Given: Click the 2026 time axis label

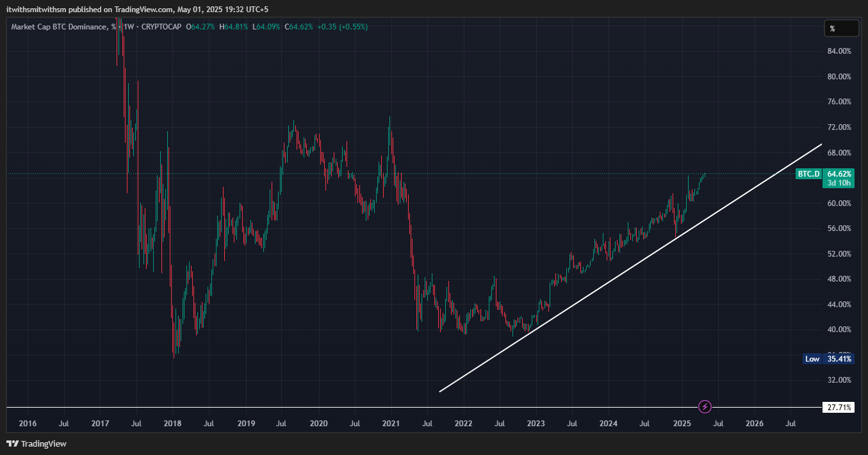Looking at the screenshot, I should point(755,424).
